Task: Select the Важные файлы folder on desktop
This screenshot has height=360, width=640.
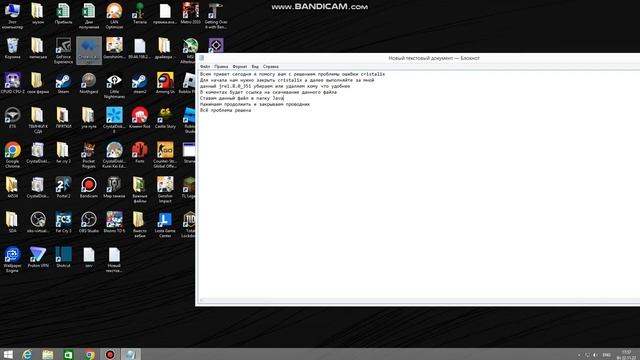Action: pos(140,190)
